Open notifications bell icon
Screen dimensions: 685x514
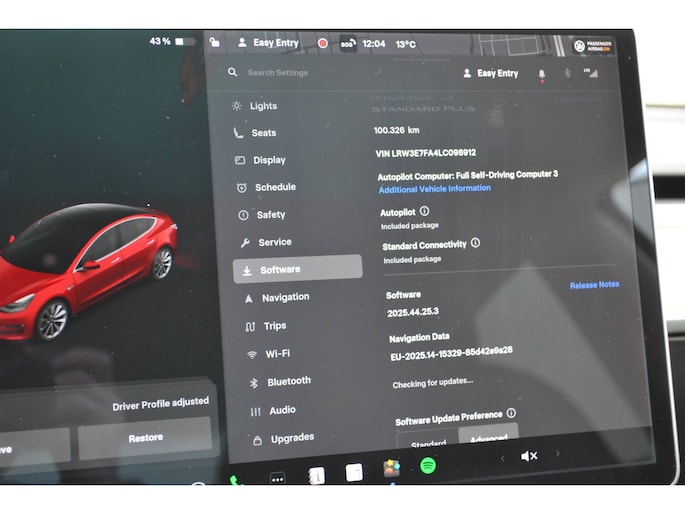[542, 74]
